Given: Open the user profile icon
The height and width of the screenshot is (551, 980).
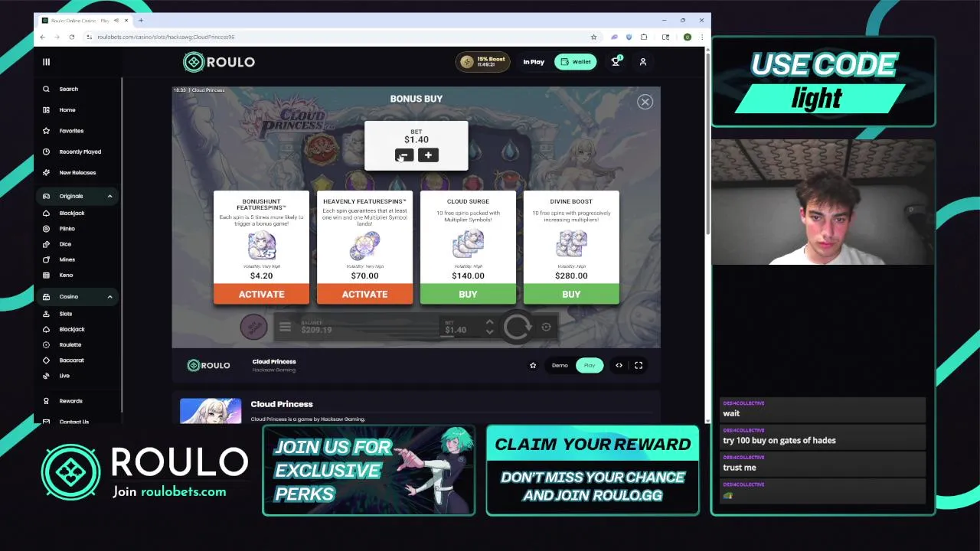Looking at the screenshot, I should click(x=643, y=62).
